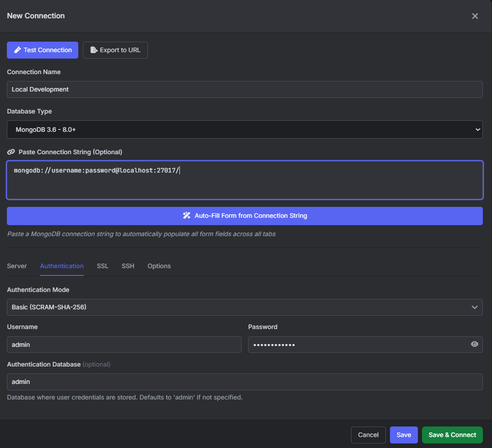This screenshot has width=492, height=448.
Task: Close the New Connection dialog
Action: (475, 16)
